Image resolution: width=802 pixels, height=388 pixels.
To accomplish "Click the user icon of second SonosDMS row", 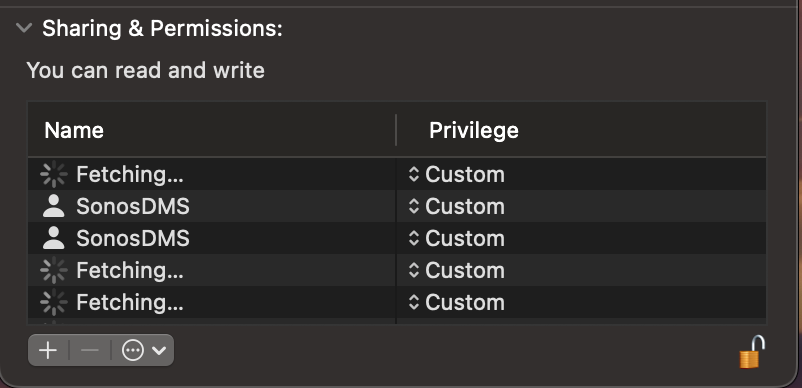I will [x=54, y=238].
